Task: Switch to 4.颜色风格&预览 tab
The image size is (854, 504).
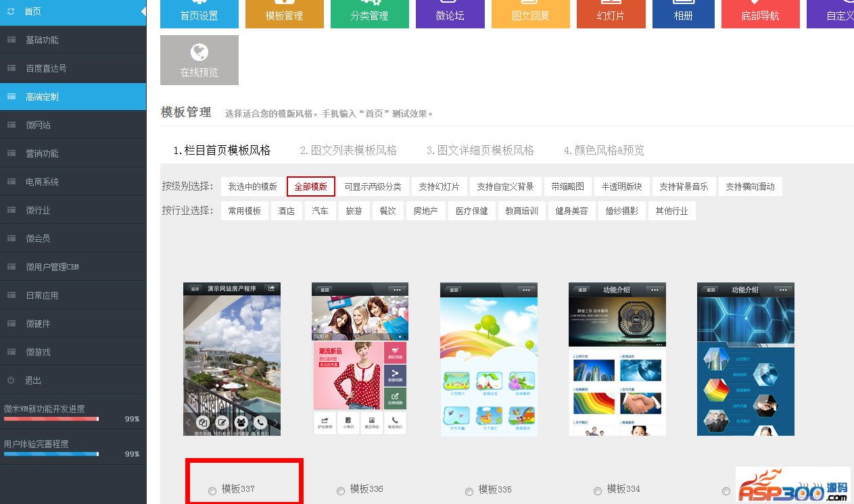Action: pyautogui.click(x=604, y=150)
